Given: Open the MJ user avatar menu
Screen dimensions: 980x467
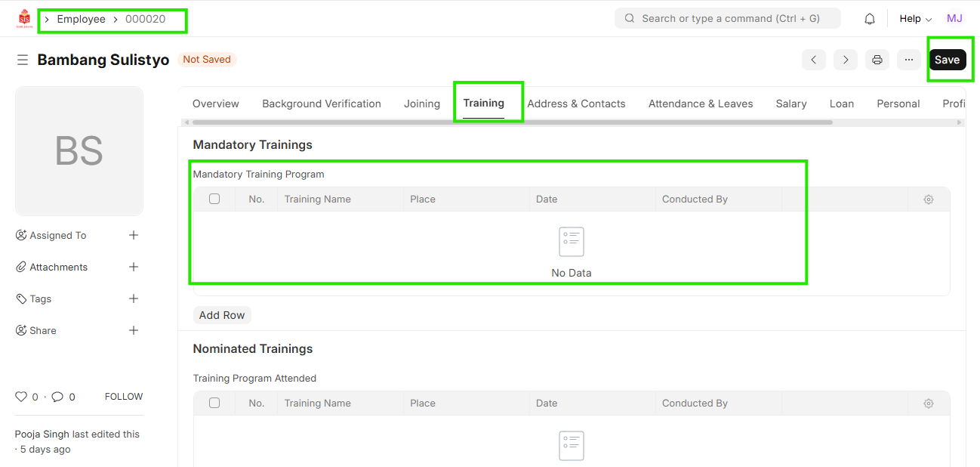Looking at the screenshot, I should click(x=954, y=19).
